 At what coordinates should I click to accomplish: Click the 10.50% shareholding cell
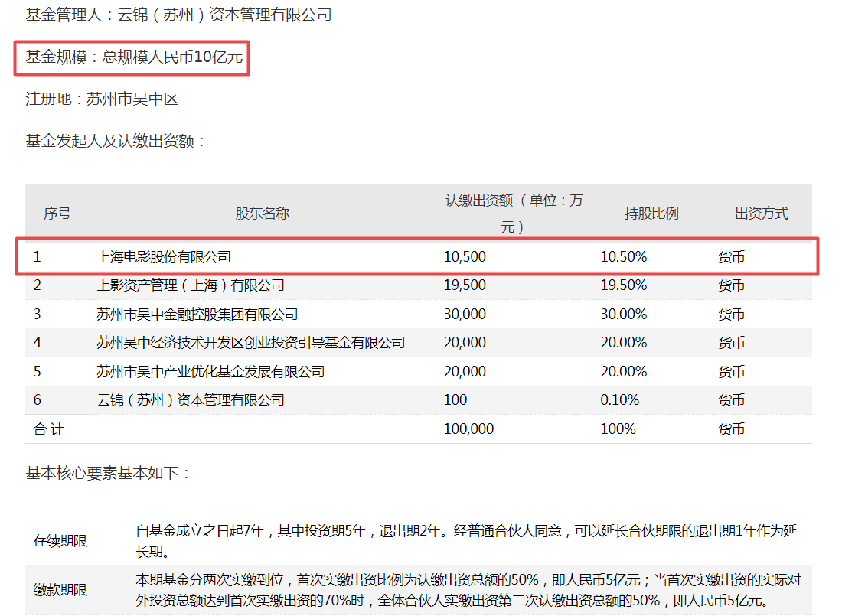click(623, 256)
